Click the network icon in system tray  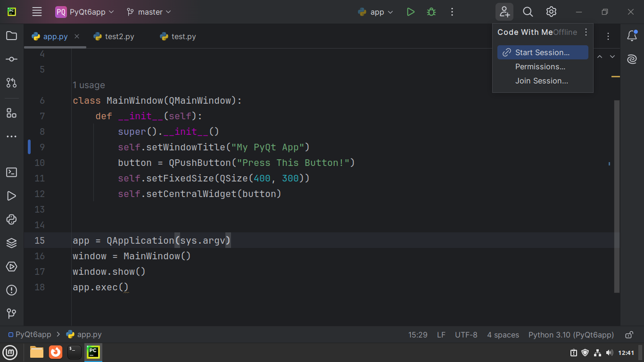pos(597,352)
